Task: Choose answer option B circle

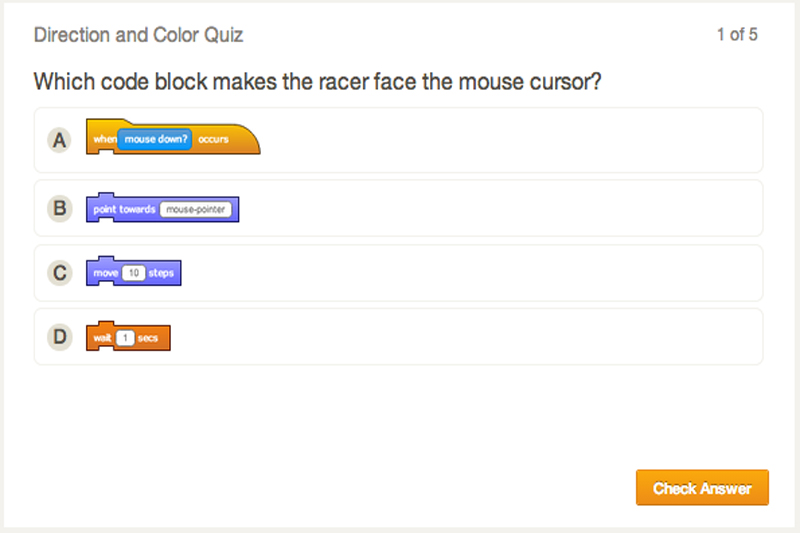Action: (x=60, y=209)
